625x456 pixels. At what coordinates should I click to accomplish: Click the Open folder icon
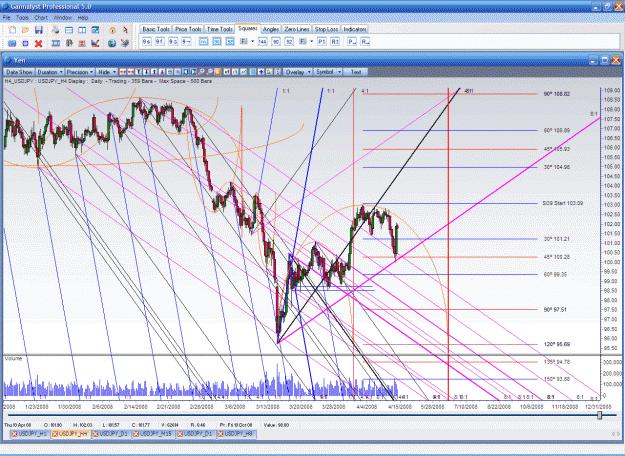[x=25, y=30]
